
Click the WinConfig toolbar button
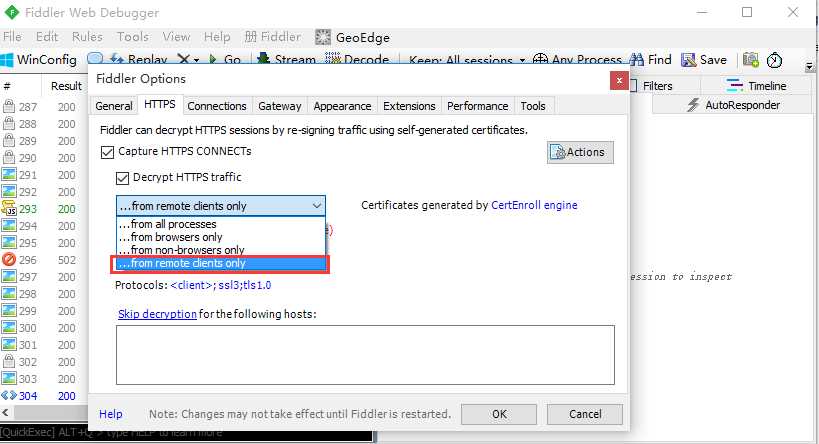39,60
